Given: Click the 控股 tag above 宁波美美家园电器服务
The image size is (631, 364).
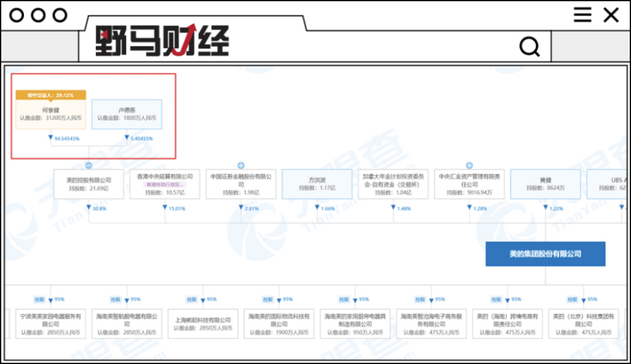Looking at the screenshot, I should click(x=39, y=299).
